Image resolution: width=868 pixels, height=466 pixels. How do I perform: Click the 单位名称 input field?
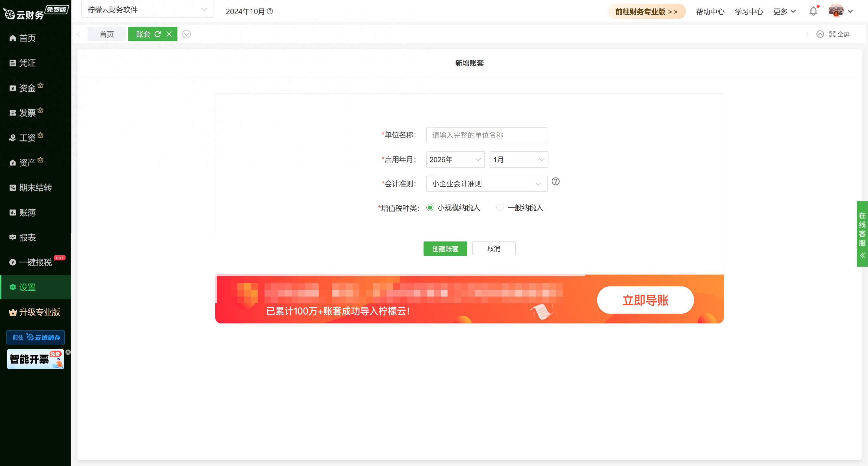pos(486,135)
